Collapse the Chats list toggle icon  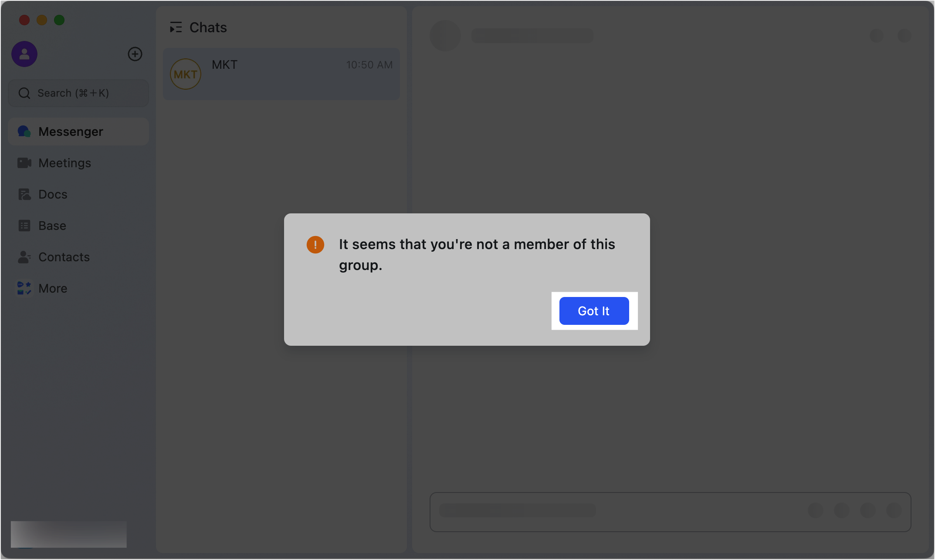pos(176,27)
